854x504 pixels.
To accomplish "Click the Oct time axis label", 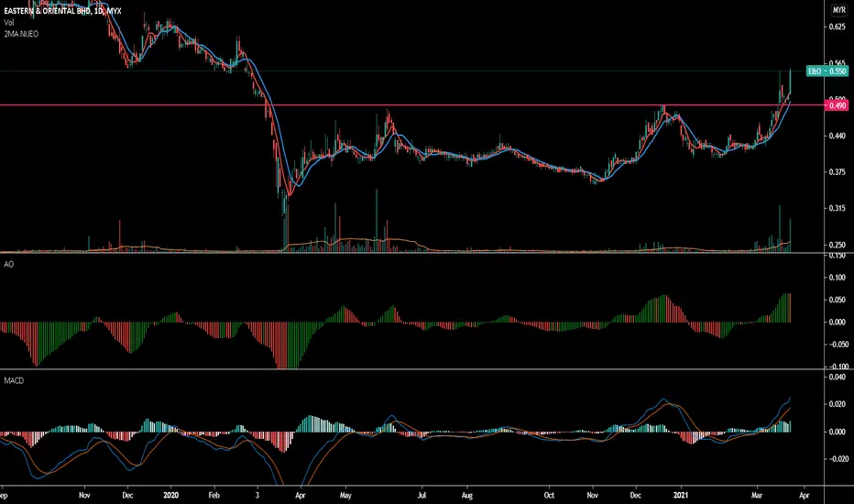I will pos(549,495).
